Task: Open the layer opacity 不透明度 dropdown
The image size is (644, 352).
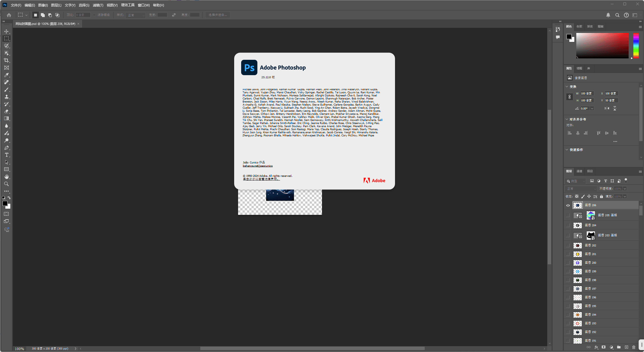Action: (x=625, y=189)
